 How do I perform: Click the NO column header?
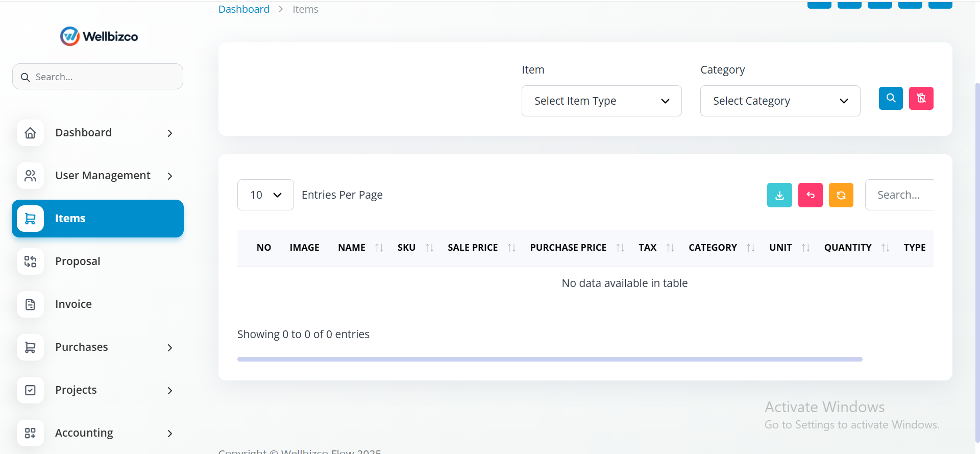[x=264, y=248]
